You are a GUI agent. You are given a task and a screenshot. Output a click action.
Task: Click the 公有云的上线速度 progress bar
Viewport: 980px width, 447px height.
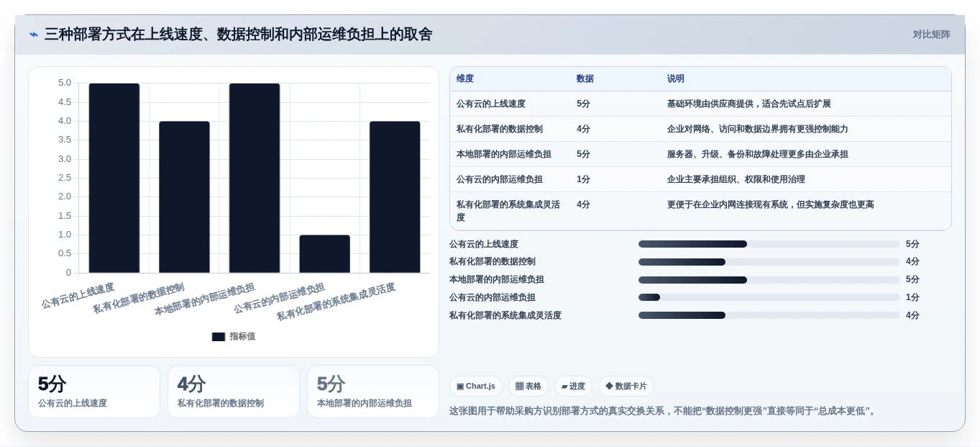tap(769, 244)
